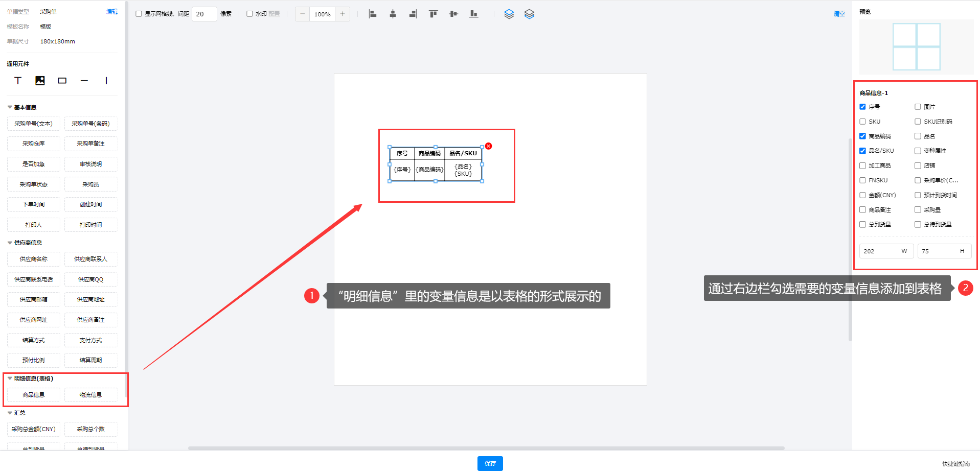Add the 采购单号(条码) field
This screenshot has width=980, height=474.
pos(90,124)
